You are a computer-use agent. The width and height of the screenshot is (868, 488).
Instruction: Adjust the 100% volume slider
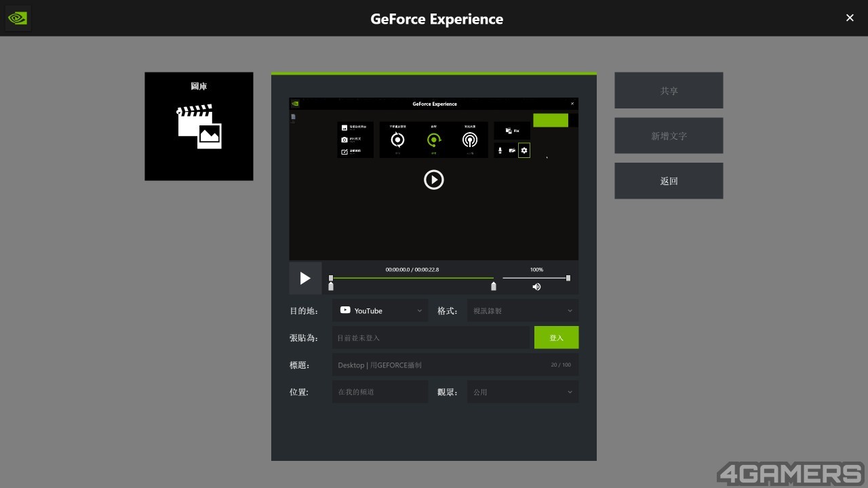pos(535,278)
